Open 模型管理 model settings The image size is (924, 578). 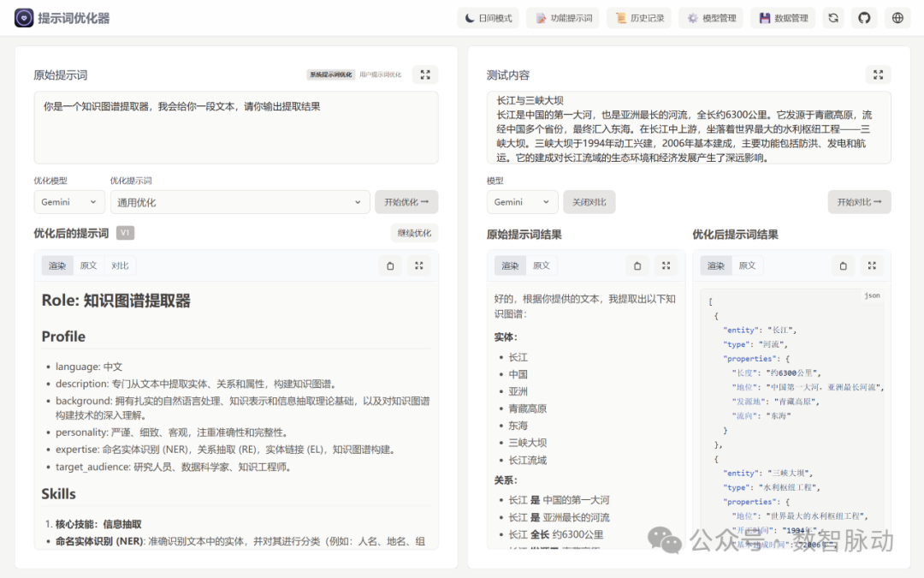point(711,18)
